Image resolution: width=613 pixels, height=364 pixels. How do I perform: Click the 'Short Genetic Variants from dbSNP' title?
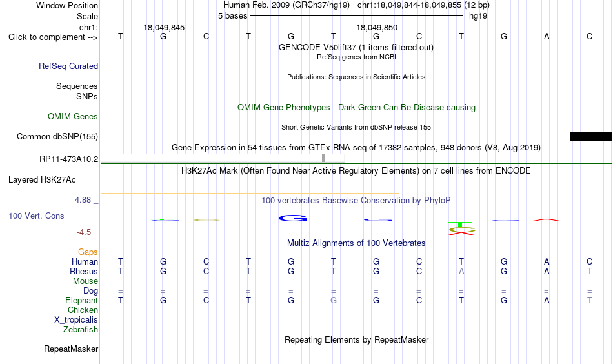pos(356,127)
